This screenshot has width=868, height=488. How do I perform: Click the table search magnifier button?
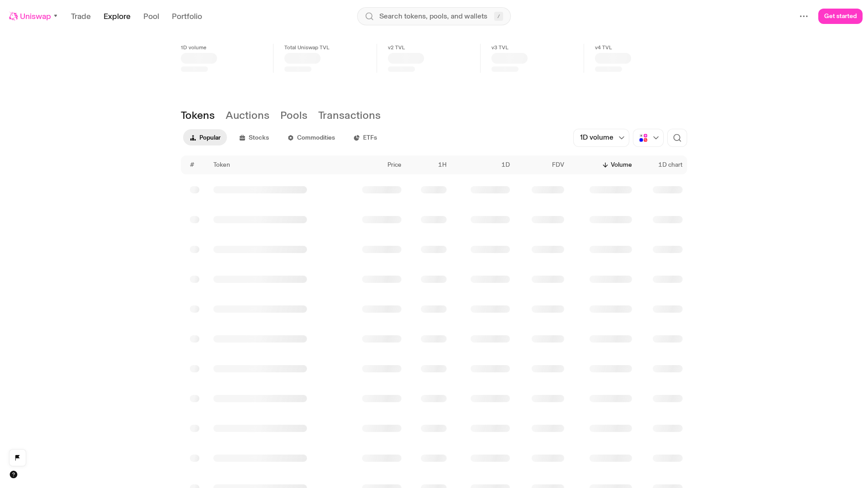677,138
